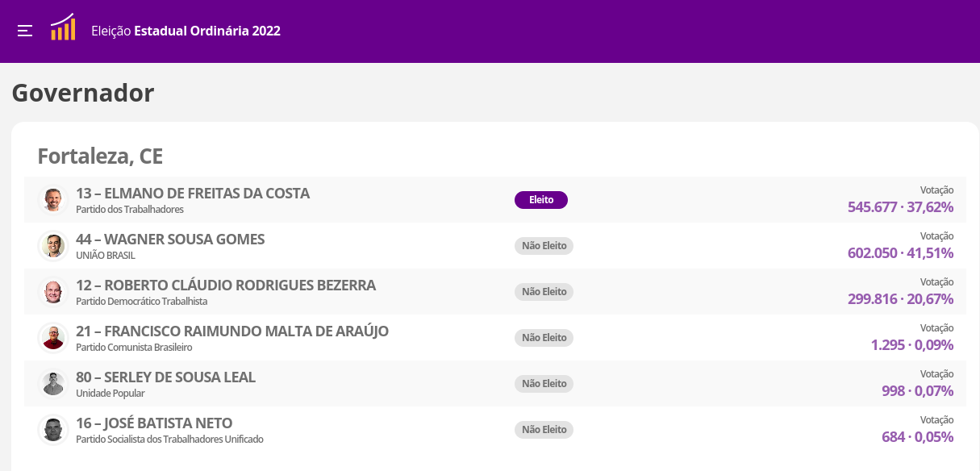Select 12 – Roberto Cláudio Rodrigues Bezerra
Viewport: 980px width, 471px height.
226,286
